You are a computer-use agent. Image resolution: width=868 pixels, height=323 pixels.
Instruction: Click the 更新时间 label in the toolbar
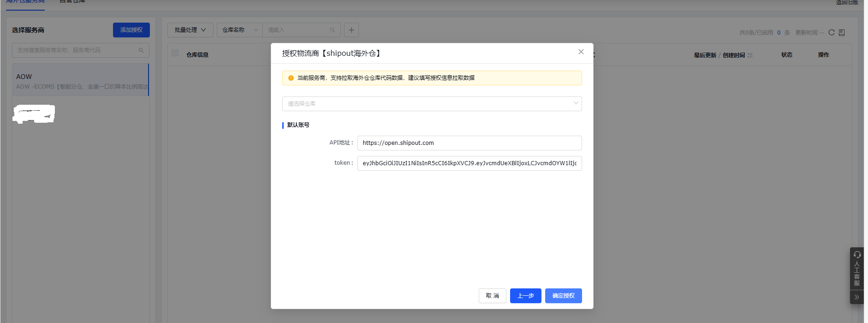click(x=807, y=33)
